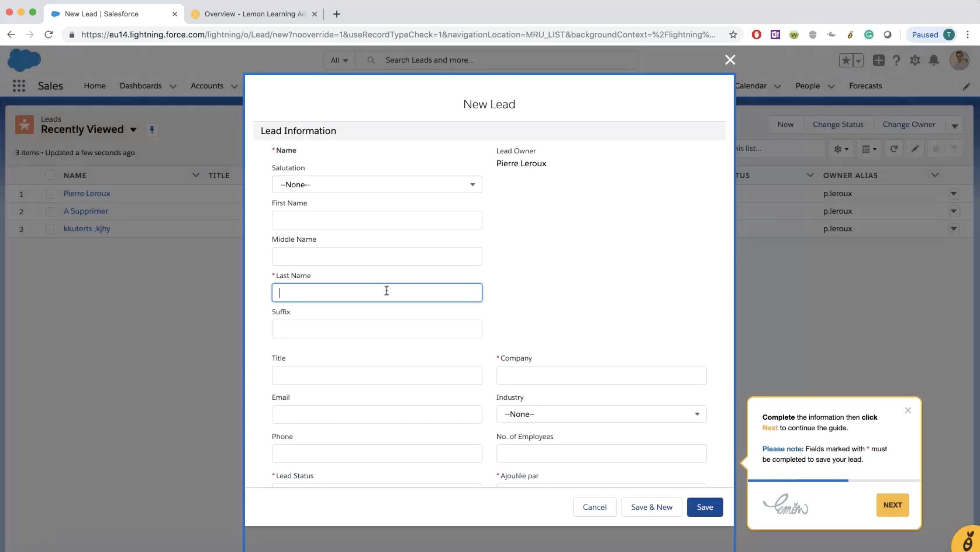The height and width of the screenshot is (552, 980).
Task: Click the setup gear icon
Action: 915,60
